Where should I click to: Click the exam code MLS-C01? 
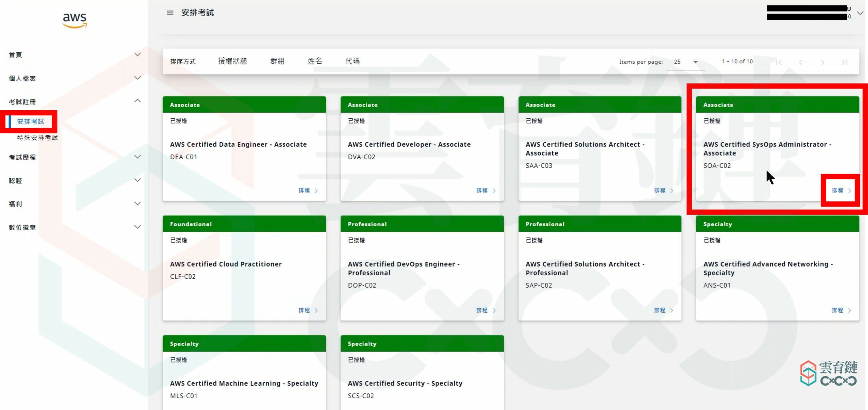point(183,396)
